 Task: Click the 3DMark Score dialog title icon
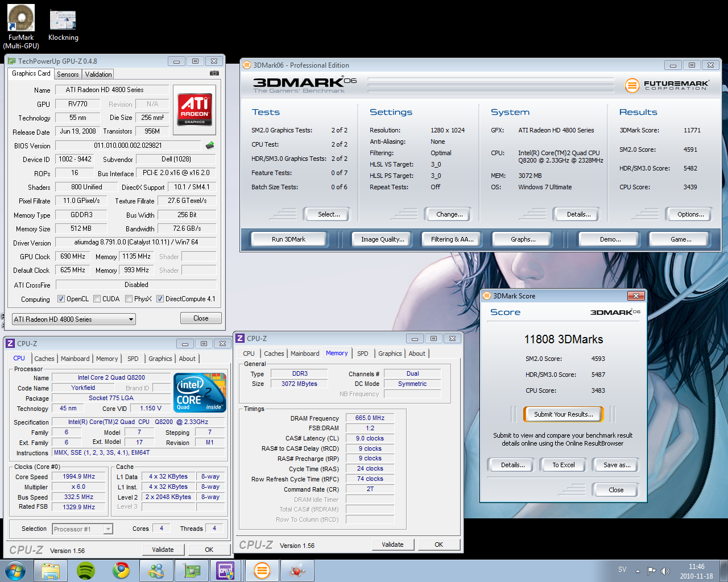click(x=487, y=296)
